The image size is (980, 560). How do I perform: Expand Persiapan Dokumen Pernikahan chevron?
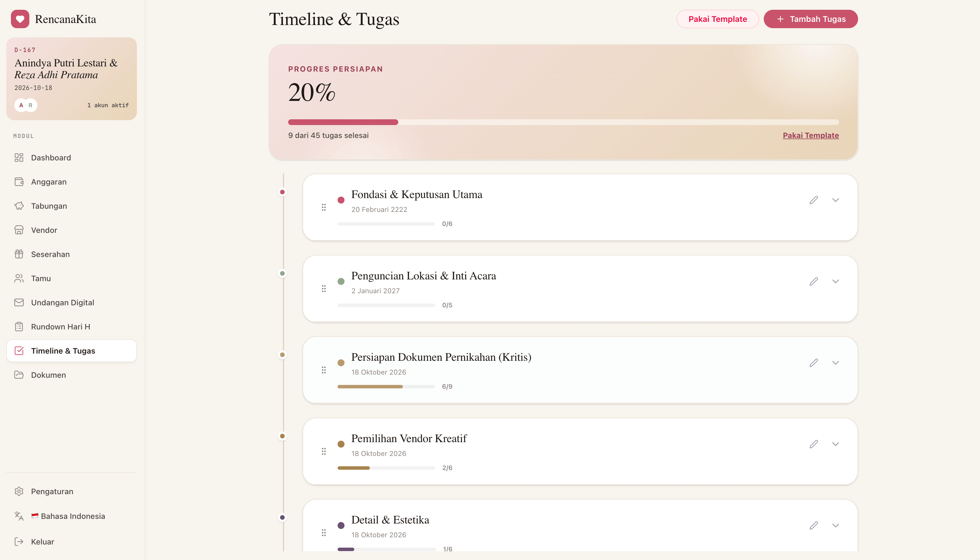click(835, 363)
